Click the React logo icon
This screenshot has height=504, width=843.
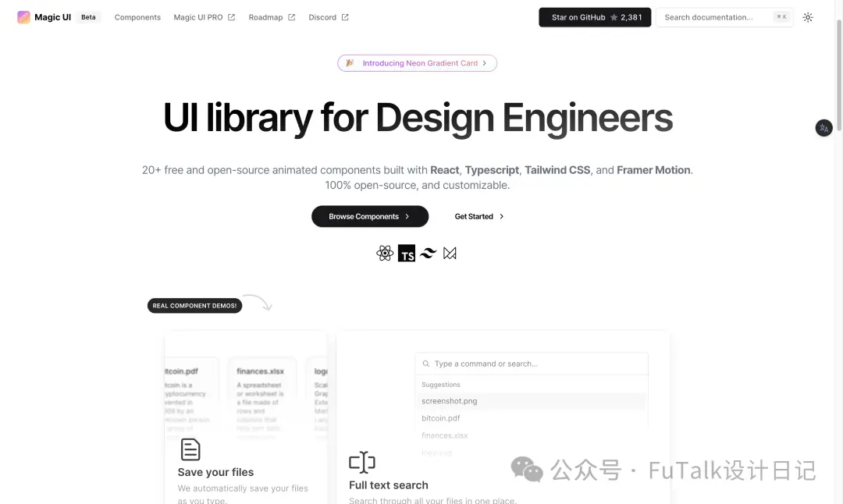click(385, 253)
